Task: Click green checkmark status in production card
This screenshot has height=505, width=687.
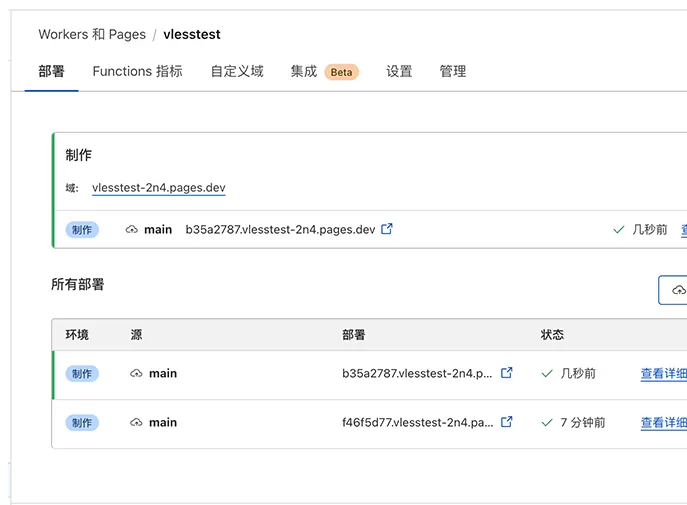Action: [618, 230]
